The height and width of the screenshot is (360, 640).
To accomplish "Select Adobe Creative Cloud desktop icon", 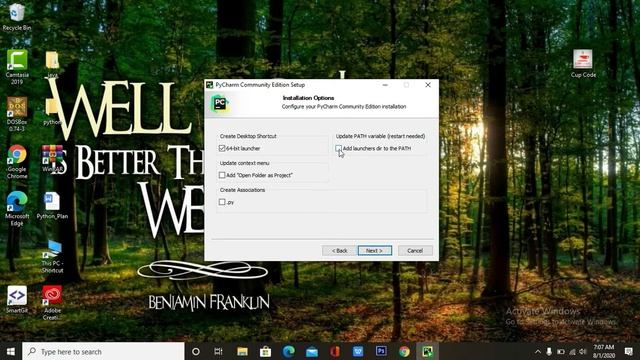I will point(52,302).
